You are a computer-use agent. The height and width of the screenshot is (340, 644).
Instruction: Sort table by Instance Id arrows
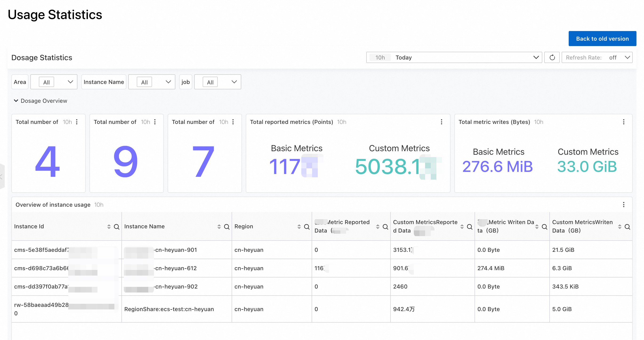tap(109, 227)
